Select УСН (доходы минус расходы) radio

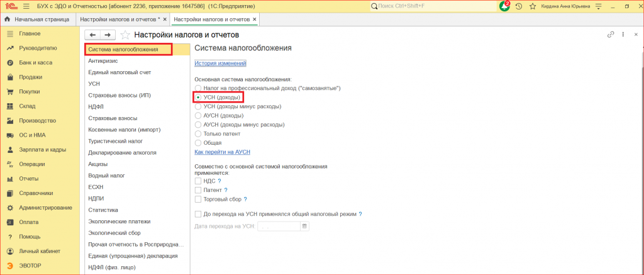pos(198,106)
